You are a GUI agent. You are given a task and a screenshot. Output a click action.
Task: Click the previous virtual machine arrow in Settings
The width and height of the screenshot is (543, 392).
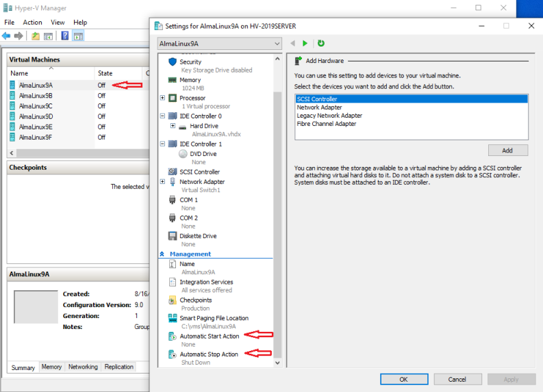292,43
